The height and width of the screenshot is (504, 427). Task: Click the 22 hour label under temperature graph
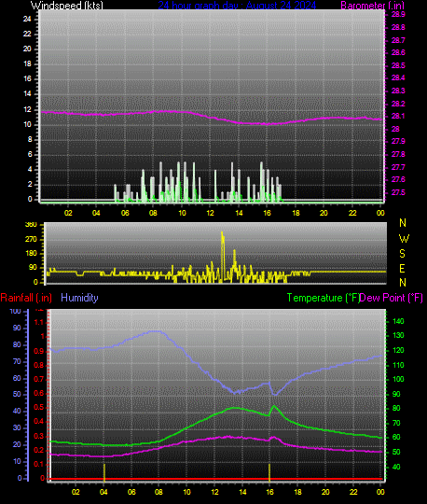[353, 492]
